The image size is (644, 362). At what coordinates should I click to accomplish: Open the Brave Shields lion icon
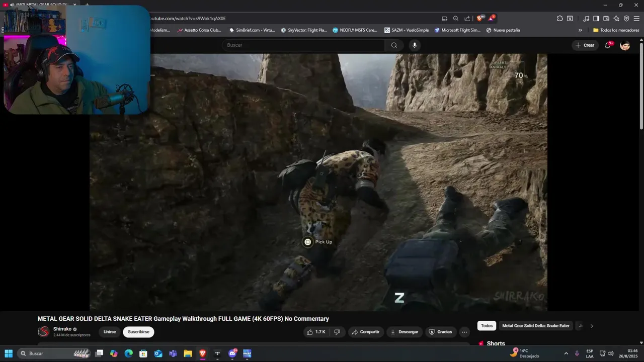click(480, 18)
